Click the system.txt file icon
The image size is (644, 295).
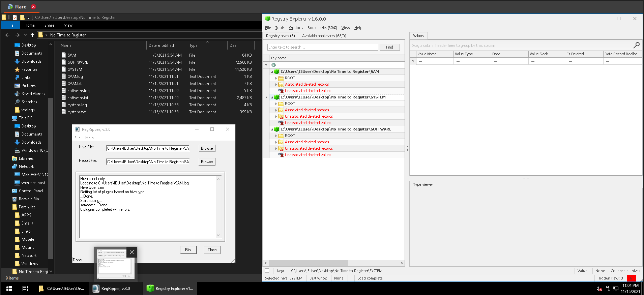point(64,112)
